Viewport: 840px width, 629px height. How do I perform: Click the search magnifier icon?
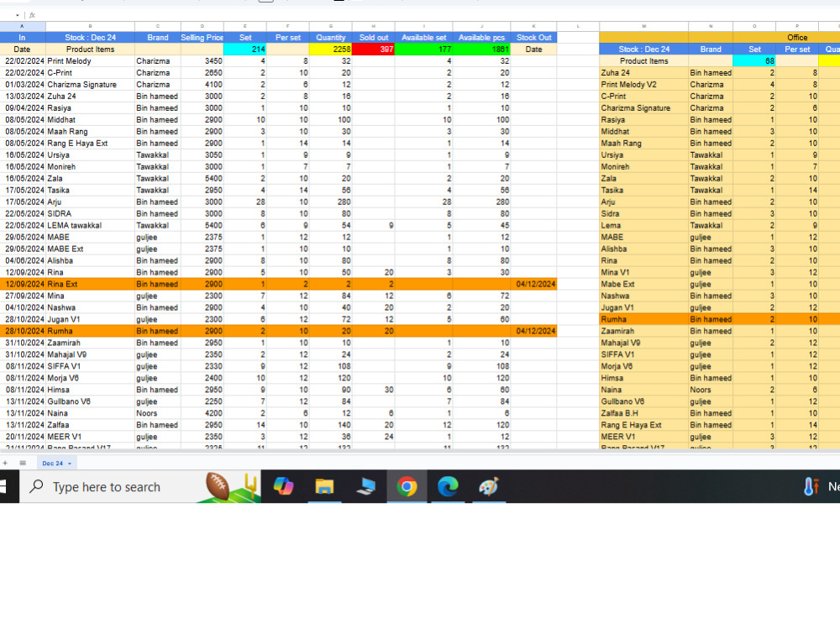pos(36,486)
